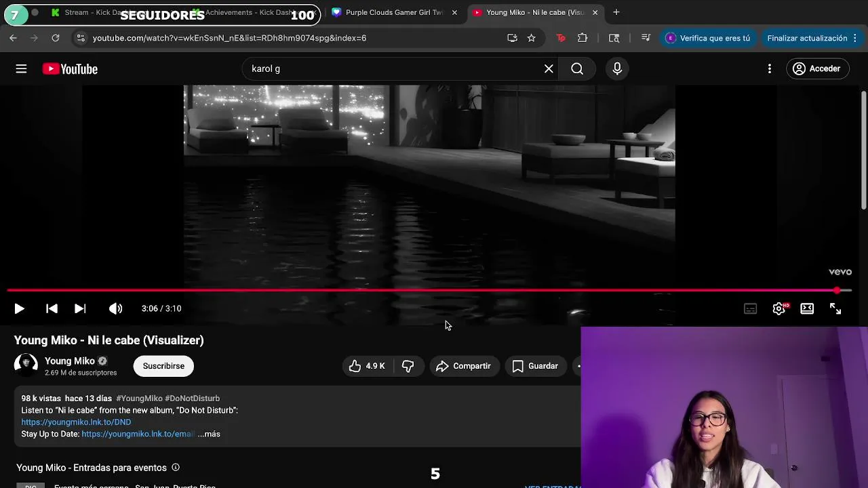Clear the search text with X
The height and width of the screenshot is (488, 868).
(x=549, y=68)
